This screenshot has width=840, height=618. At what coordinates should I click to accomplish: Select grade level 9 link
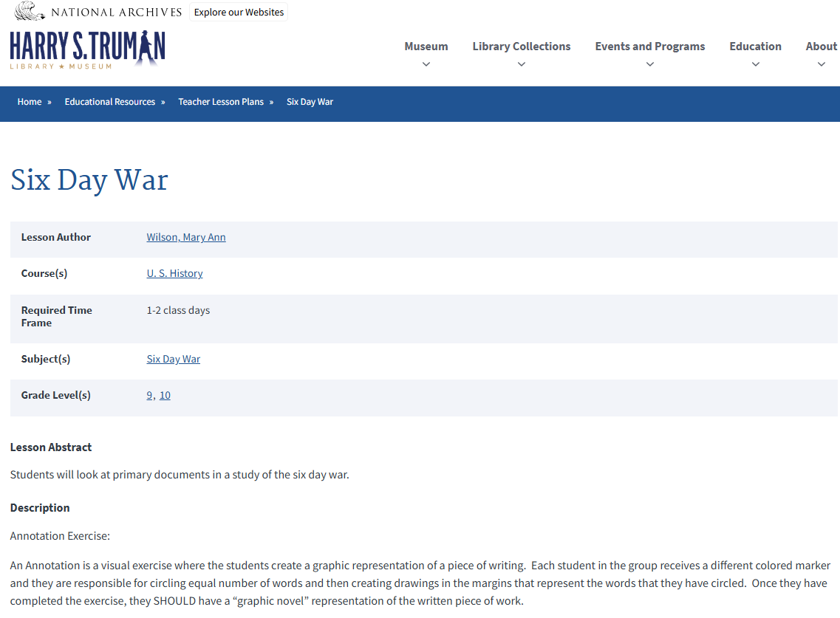coord(148,395)
